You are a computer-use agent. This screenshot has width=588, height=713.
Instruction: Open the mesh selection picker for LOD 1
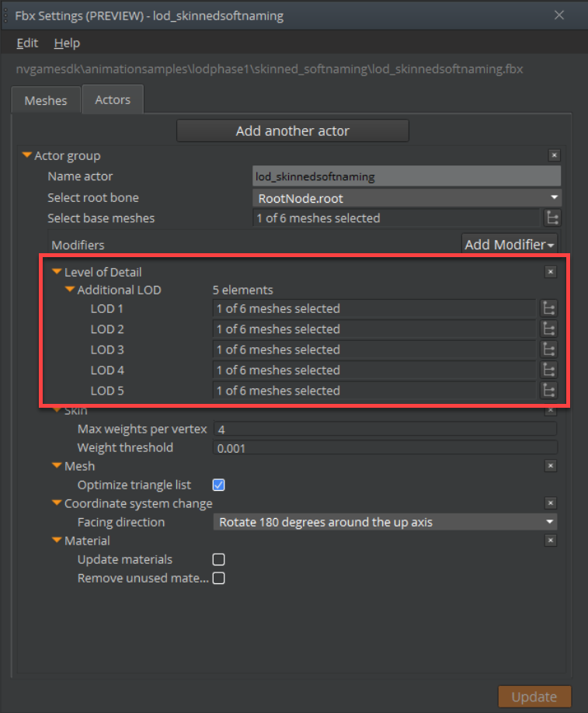549,308
